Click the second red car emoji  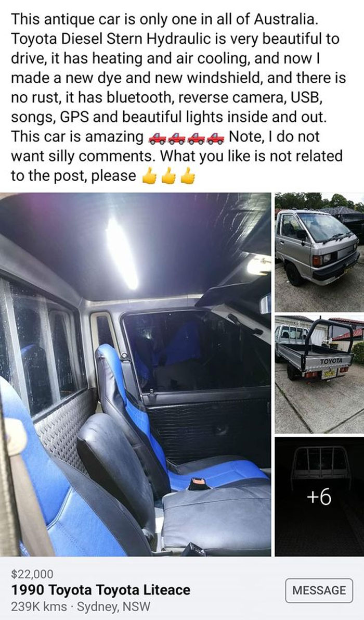pyautogui.click(x=176, y=138)
